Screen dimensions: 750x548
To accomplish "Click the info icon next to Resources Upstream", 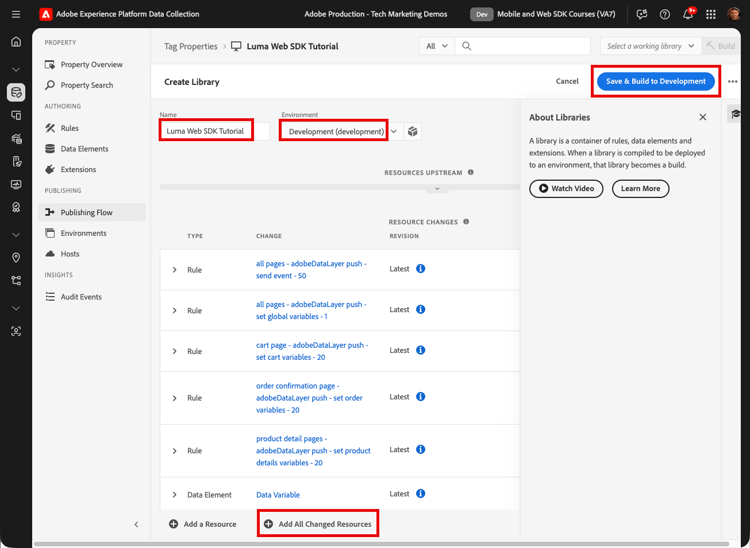I will point(471,172).
